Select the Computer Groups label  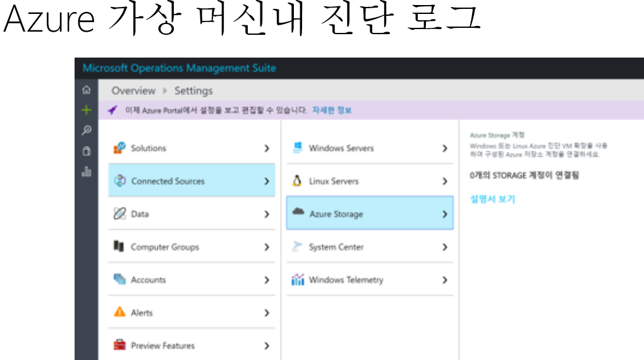click(x=165, y=247)
